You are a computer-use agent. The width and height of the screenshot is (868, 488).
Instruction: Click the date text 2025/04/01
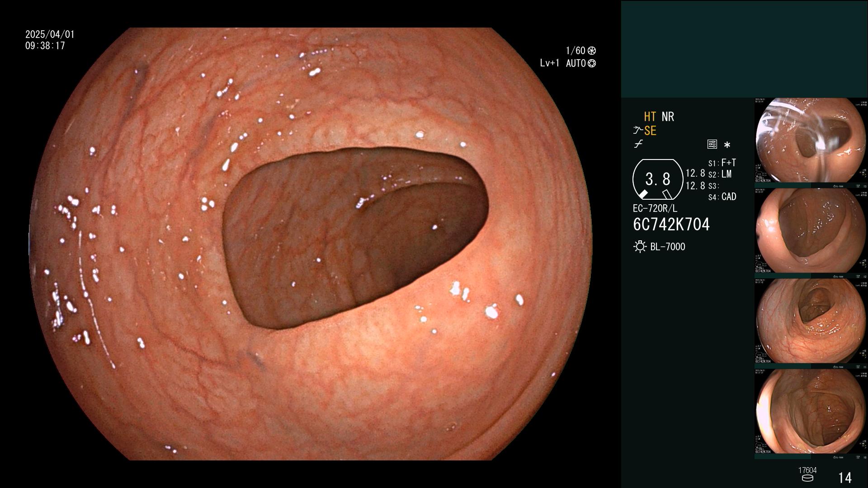tap(50, 34)
